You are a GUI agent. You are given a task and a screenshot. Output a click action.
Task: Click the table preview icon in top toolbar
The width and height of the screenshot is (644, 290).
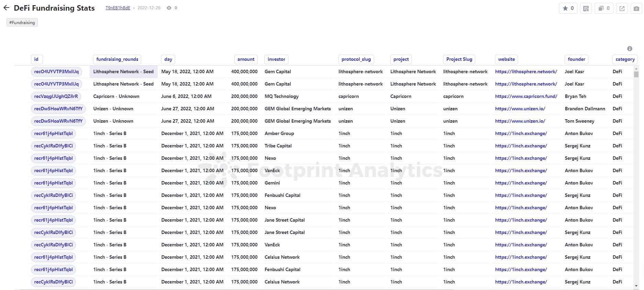coord(586,8)
